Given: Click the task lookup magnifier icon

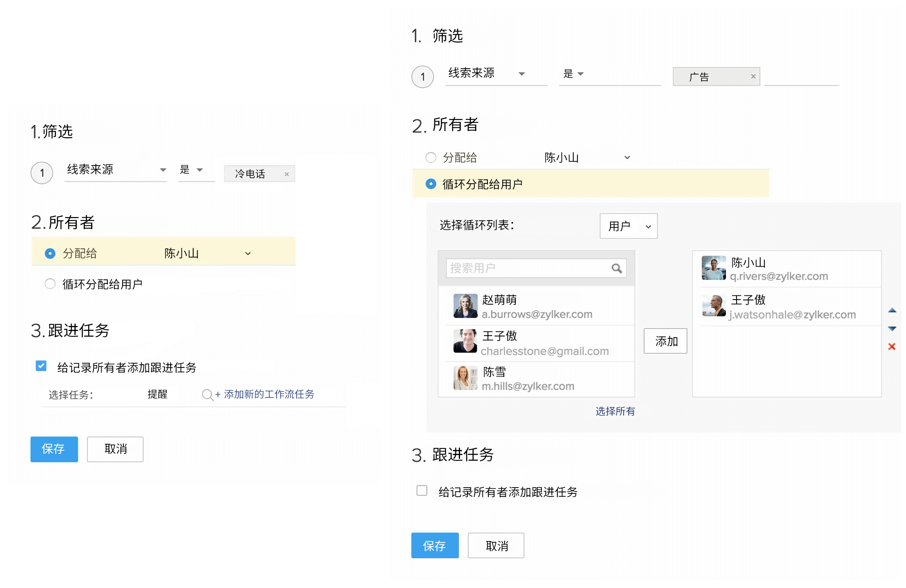Looking at the screenshot, I should (207, 395).
